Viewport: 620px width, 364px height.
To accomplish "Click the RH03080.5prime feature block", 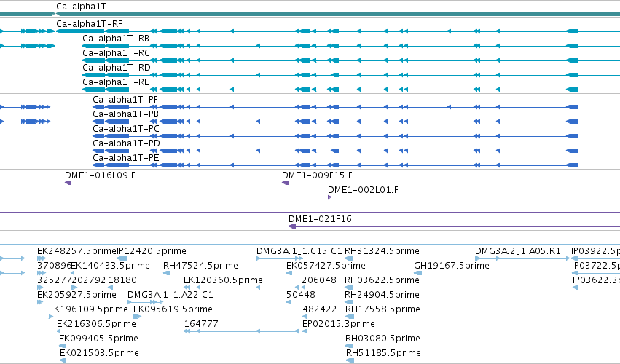I will (x=350, y=346).
